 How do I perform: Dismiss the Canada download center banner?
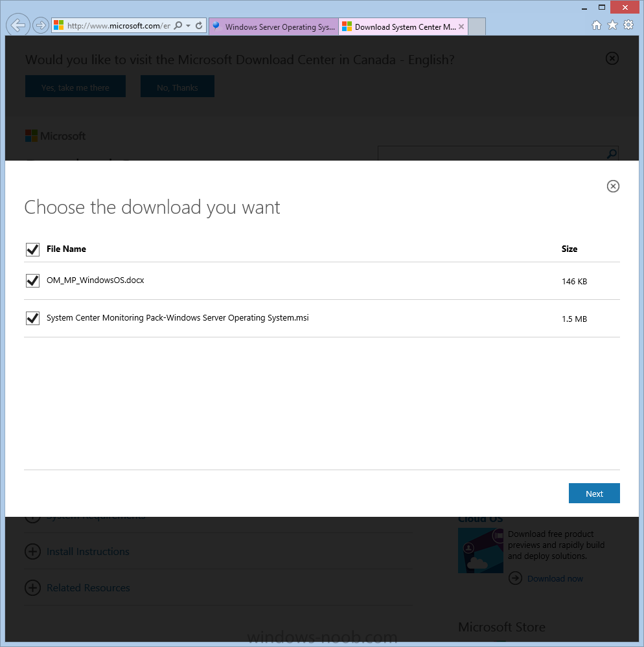point(612,58)
